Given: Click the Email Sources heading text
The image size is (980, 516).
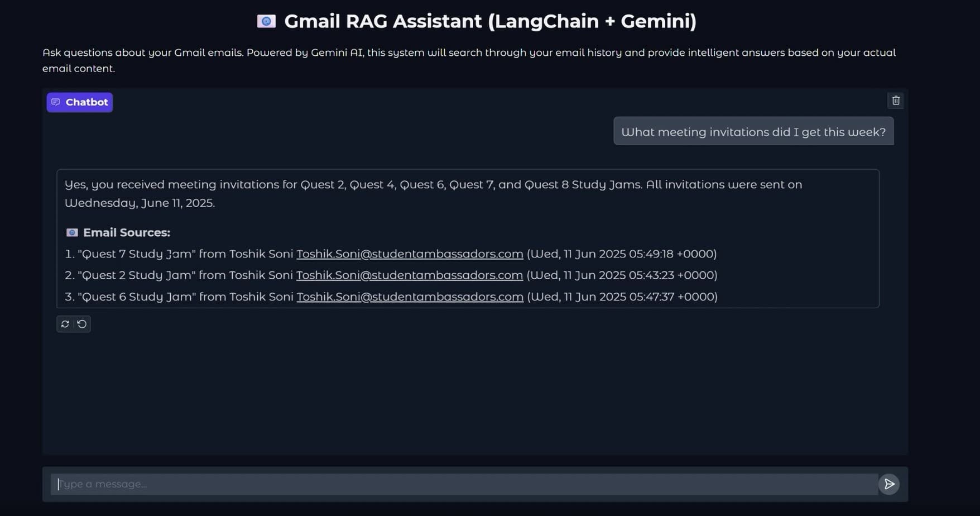Looking at the screenshot, I should pos(127,232).
